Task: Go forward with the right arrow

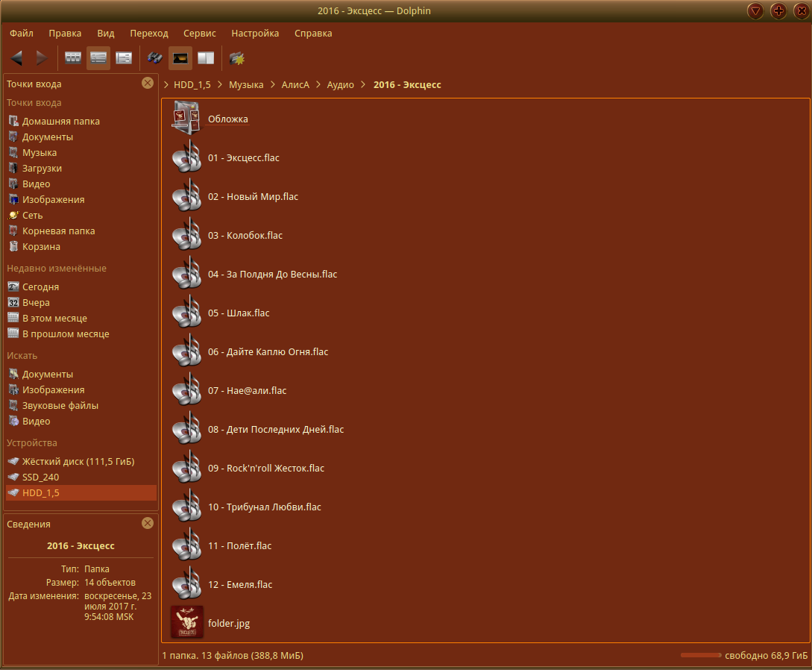Action: (x=42, y=58)
